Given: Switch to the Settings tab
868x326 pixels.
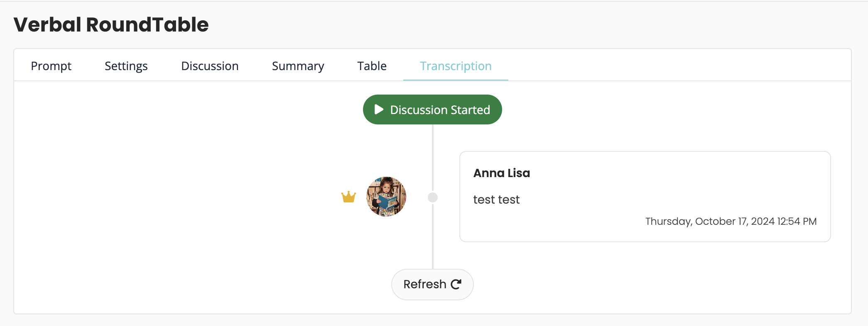Looking at the screenshot, I should click(x=126, y=66).
